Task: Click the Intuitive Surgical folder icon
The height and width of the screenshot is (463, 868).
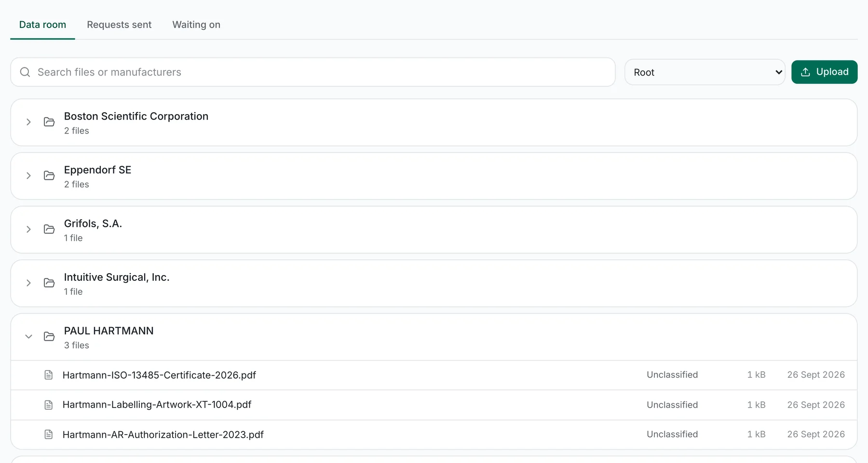Action: click(49, 283)
